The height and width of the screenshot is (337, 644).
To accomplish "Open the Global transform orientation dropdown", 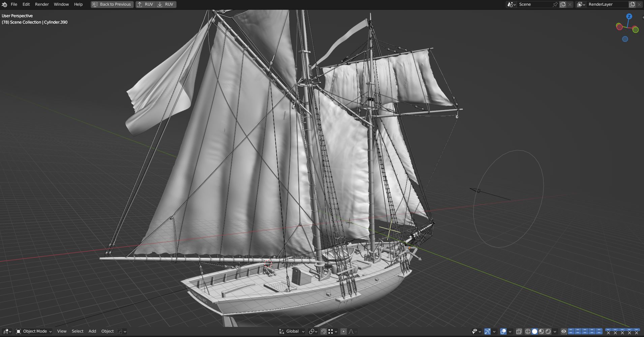I will click(x=292, y=331).
